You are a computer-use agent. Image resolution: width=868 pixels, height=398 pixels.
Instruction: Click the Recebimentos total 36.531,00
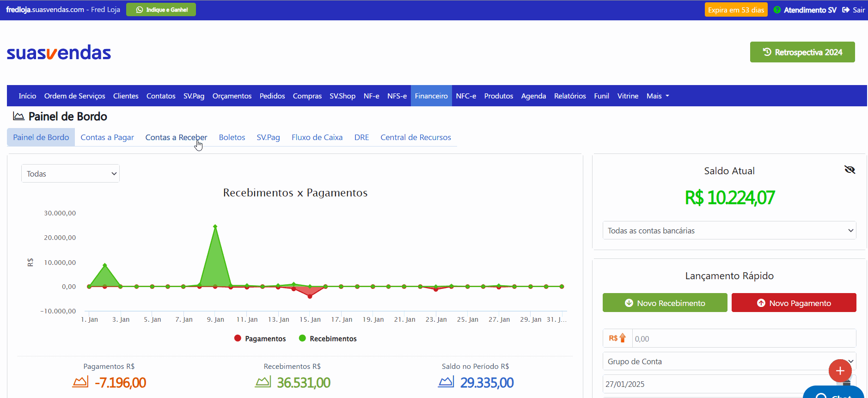[304, 383]
